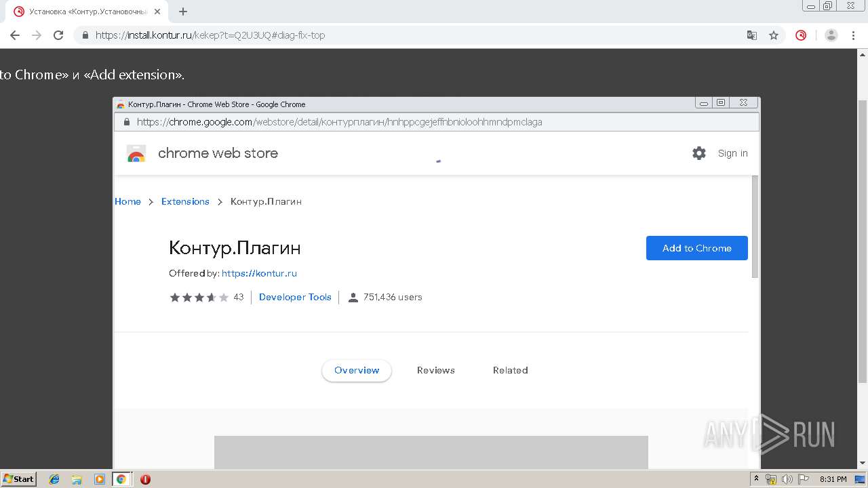The image size is (868, 488).
Task: Click the red Kontur taskbar icon
Action: 145,479
